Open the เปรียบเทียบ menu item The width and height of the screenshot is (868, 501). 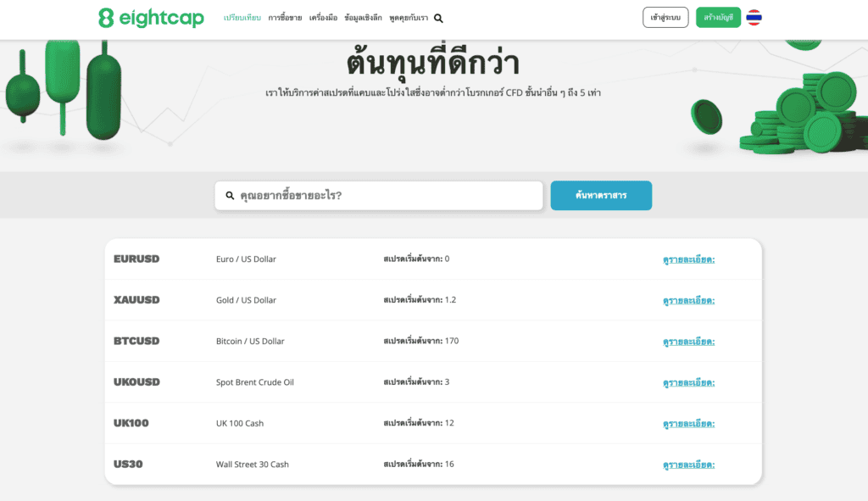coord(242,18)
